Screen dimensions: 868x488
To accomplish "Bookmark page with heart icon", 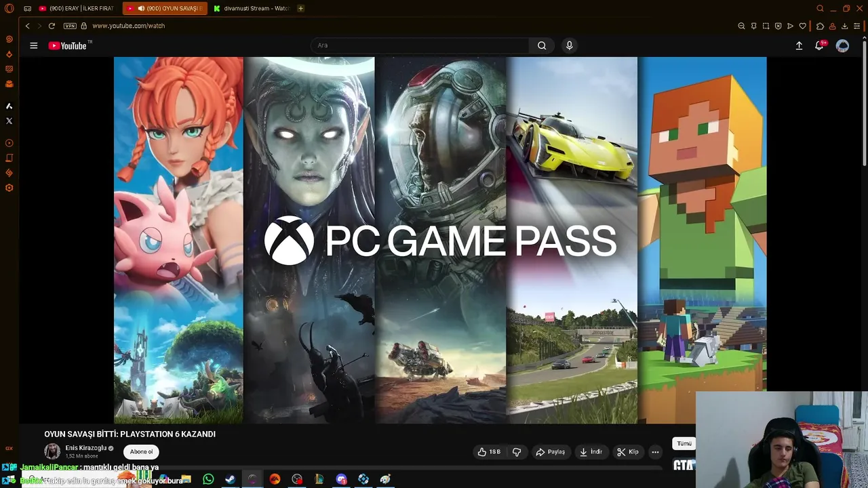I will click(x=802, y=26).
